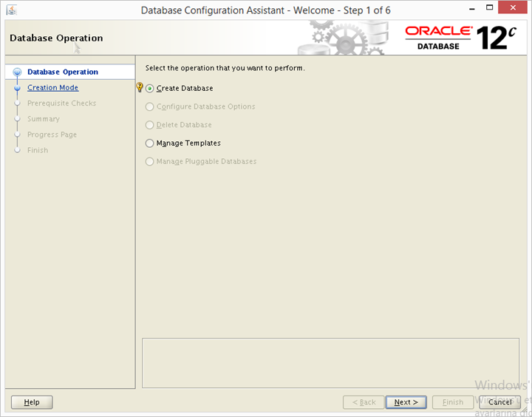Go to the Creation Mode step link
The width and height of the screenshot is (532, 417).
(53, 87)
